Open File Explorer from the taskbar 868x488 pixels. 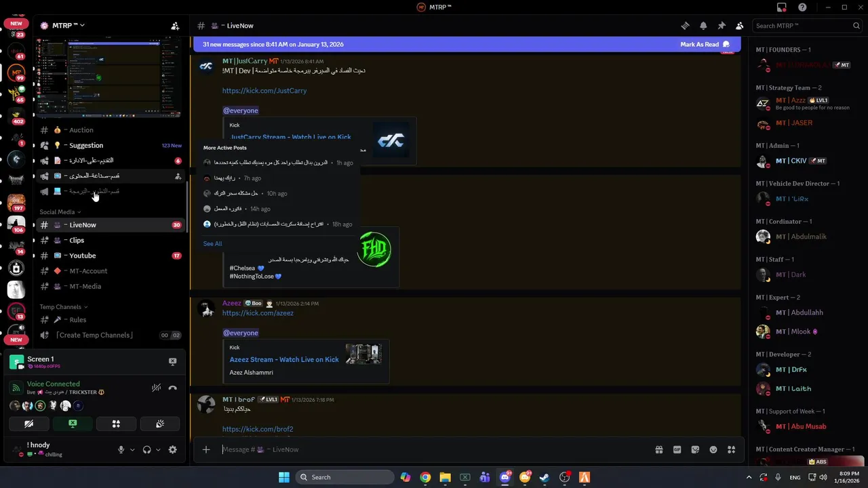pos(445,477)
